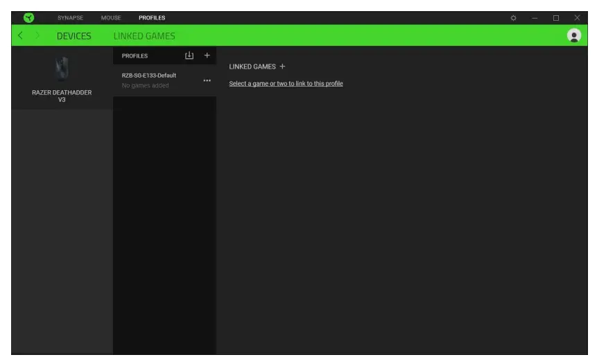
Task: Click the import profile icon
Action: (x=189, y=55)
